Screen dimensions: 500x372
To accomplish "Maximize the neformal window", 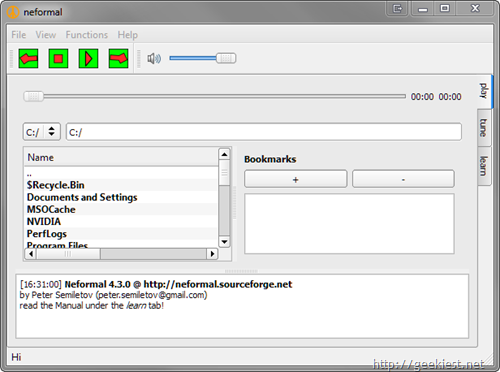I will click(x=445, y=8).
